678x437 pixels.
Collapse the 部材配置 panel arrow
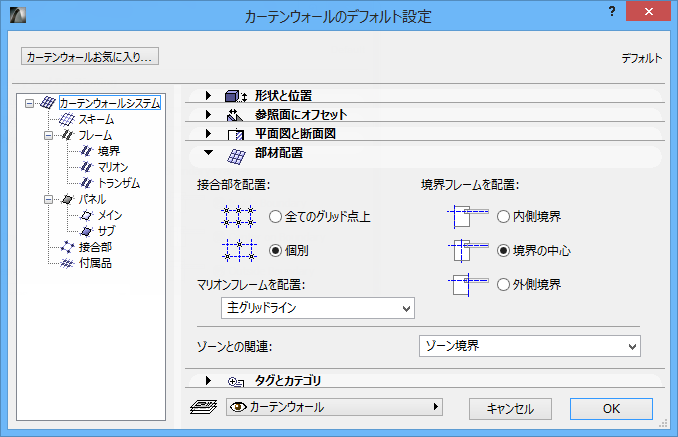[x=208, y=153]
